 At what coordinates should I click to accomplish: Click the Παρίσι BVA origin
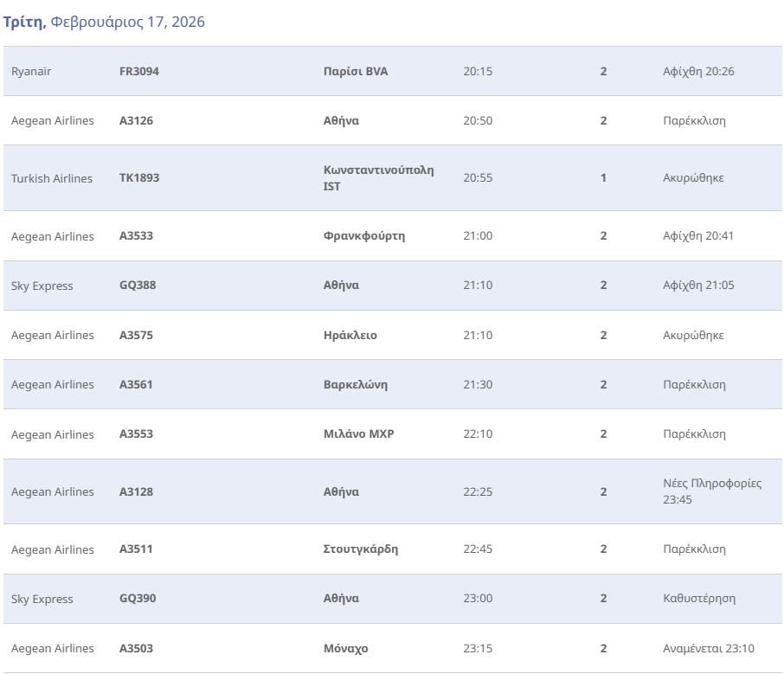coord(356,71)
